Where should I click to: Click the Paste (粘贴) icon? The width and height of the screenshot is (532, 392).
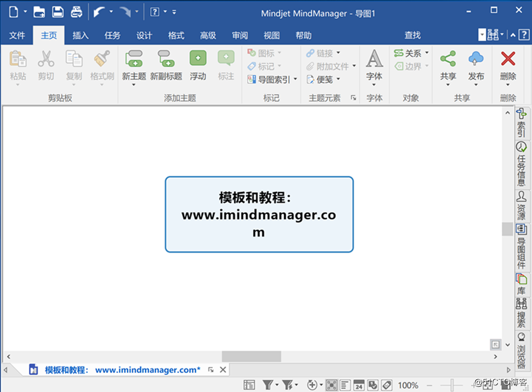18,59
